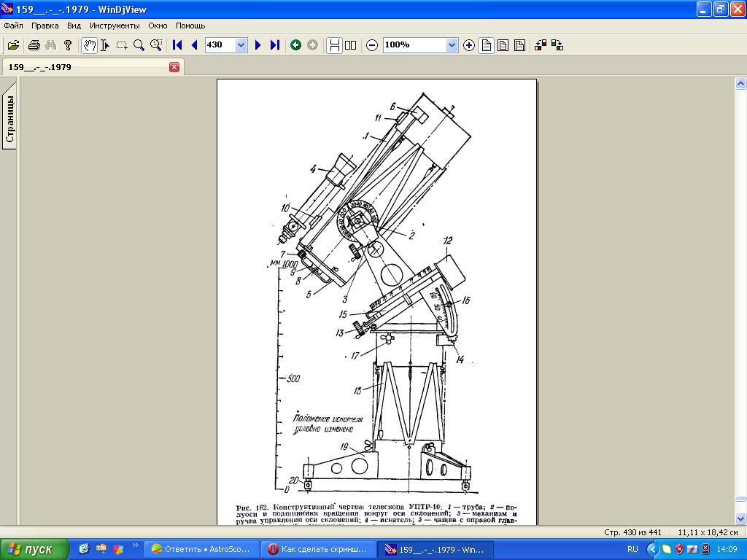Click the green Back navigation icon

pyautogui.click(x=295, y=45)
